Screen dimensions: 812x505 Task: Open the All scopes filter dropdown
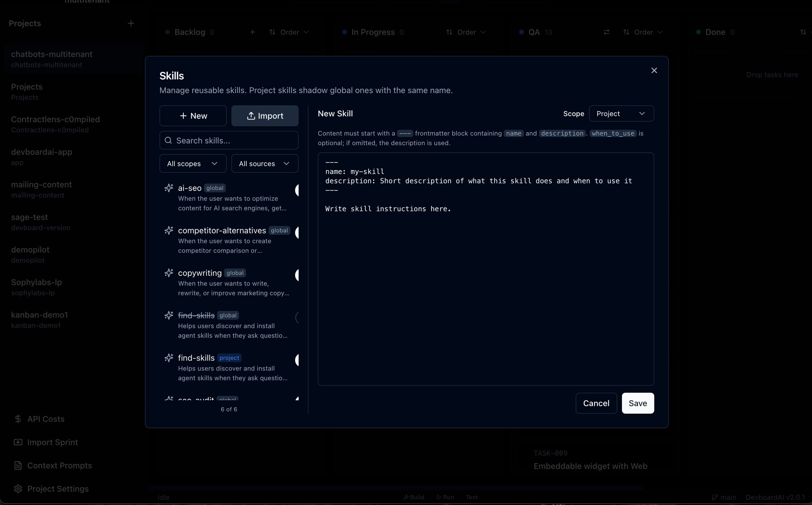click(193, 164)
